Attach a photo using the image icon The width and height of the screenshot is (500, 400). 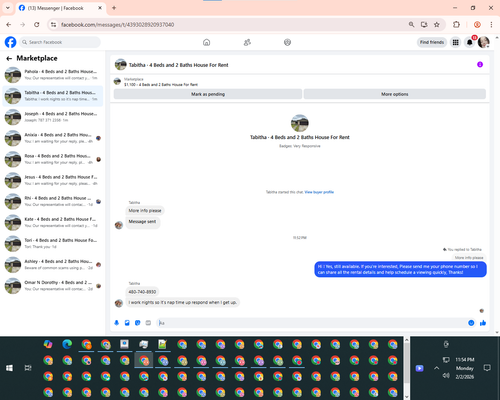pyautogui.click(x=127, y=323)
